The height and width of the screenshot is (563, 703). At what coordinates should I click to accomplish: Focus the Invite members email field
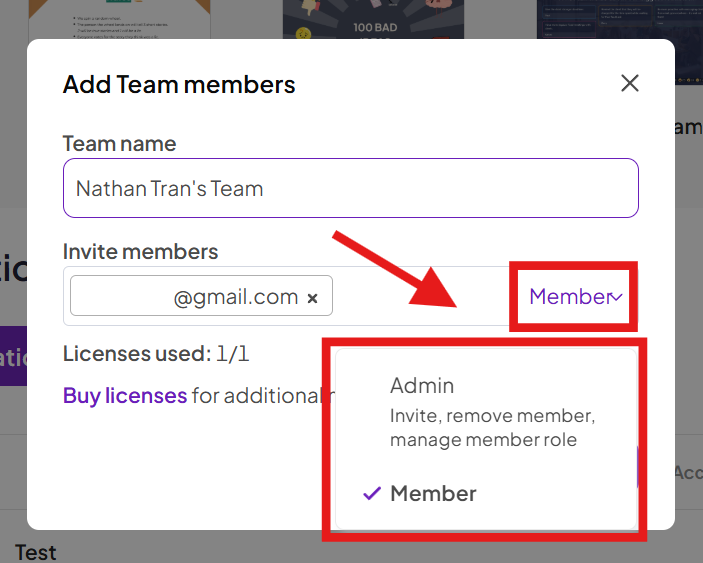(420, 296)
